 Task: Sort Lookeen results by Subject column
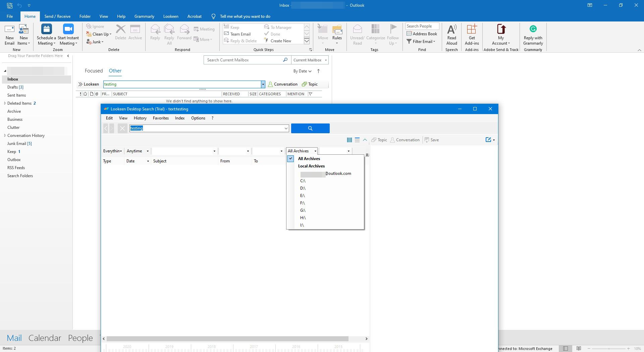click(184, 161)
